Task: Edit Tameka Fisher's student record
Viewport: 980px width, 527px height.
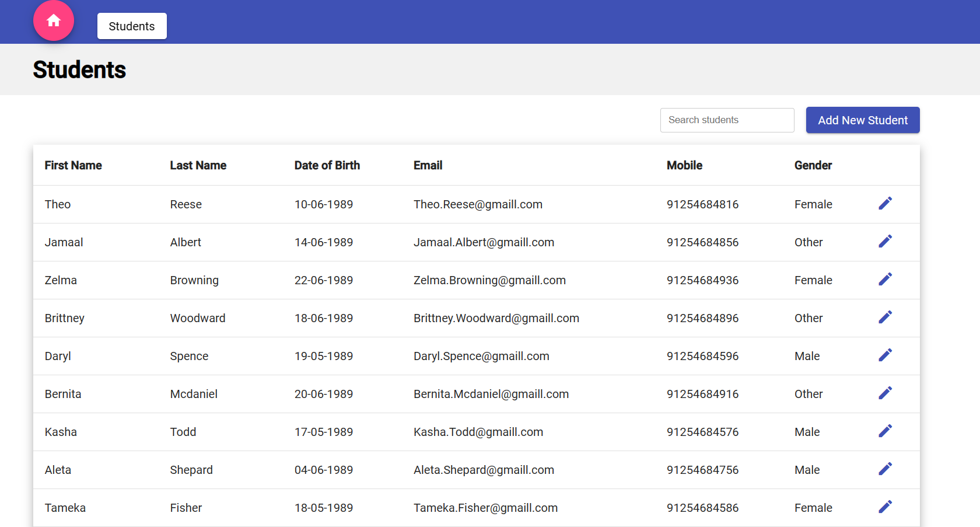Action: tap(885, 507)
